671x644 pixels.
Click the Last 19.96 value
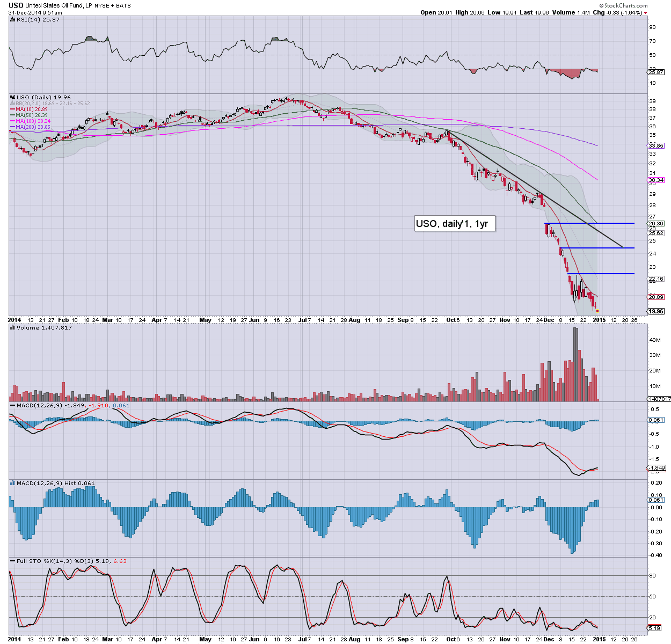pos(534,12)
